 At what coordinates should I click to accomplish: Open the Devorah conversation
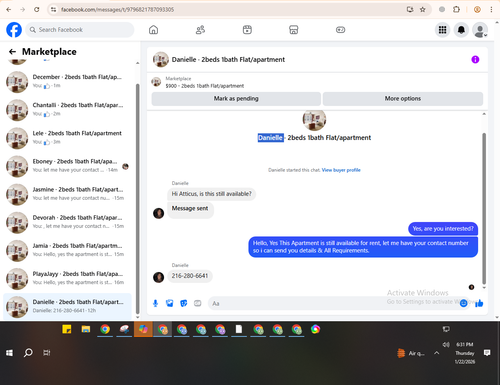pos(67,222)
